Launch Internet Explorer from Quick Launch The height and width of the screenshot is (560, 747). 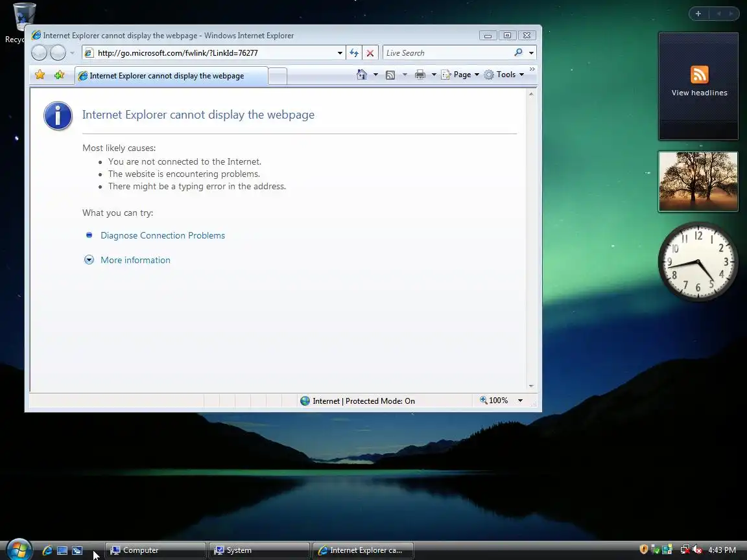pos(47,550)
